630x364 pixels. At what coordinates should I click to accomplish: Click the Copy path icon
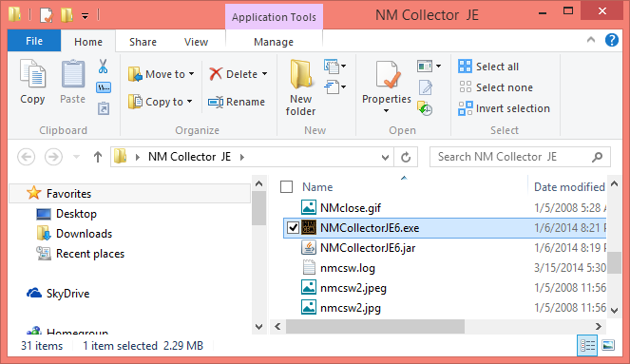pyautogui.click(x=104, y=87)
